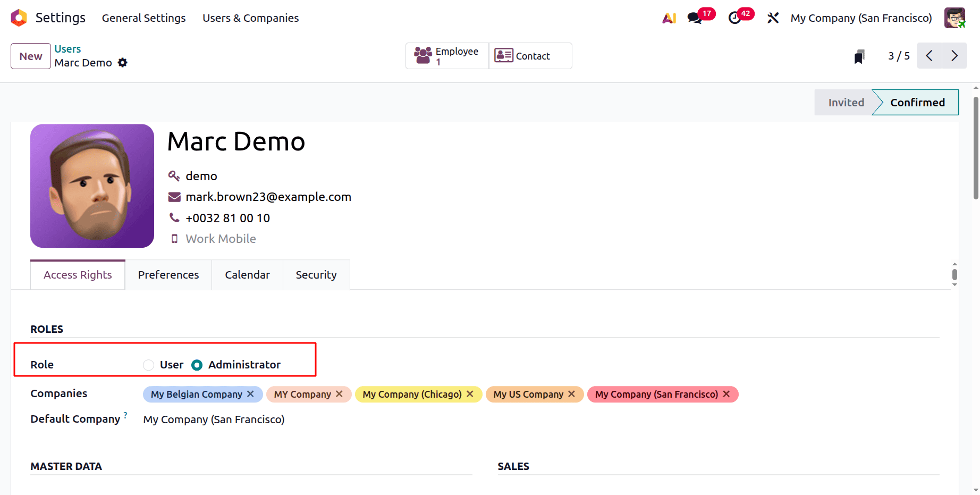
Task: Switch to the Preferences tab
Action: click(168, 274)
